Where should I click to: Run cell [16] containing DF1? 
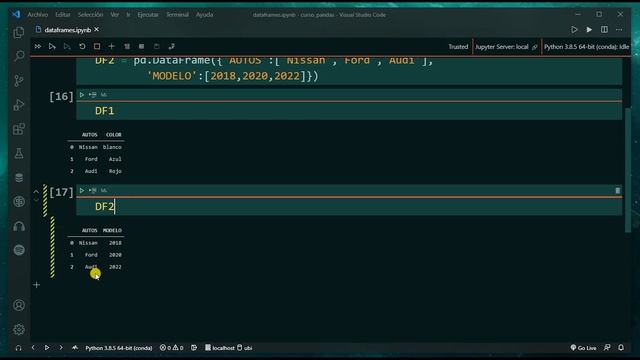click(x=82, y=95)
